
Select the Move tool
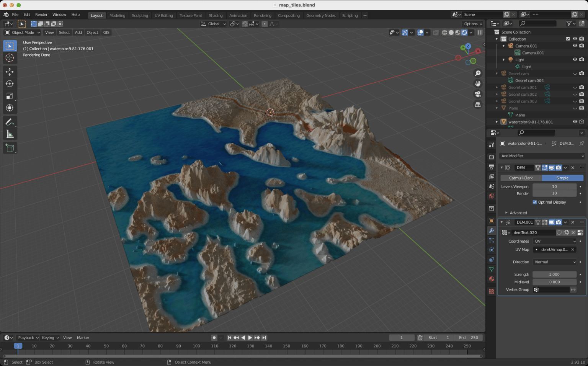coord(10,72)
